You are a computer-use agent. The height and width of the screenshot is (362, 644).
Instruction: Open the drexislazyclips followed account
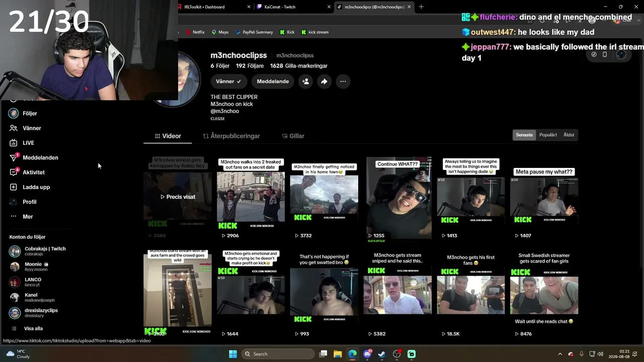pyautogui.click(x=33, y=313)
